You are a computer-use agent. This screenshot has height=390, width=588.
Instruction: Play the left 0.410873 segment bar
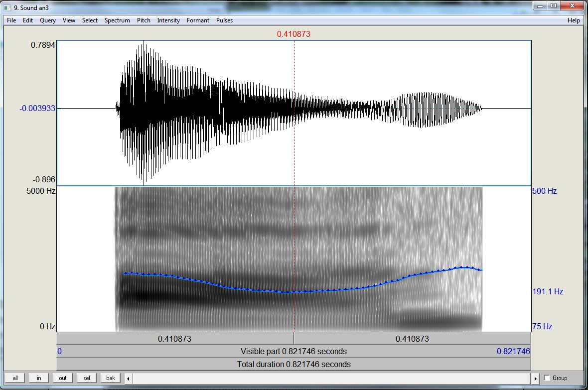175,339
